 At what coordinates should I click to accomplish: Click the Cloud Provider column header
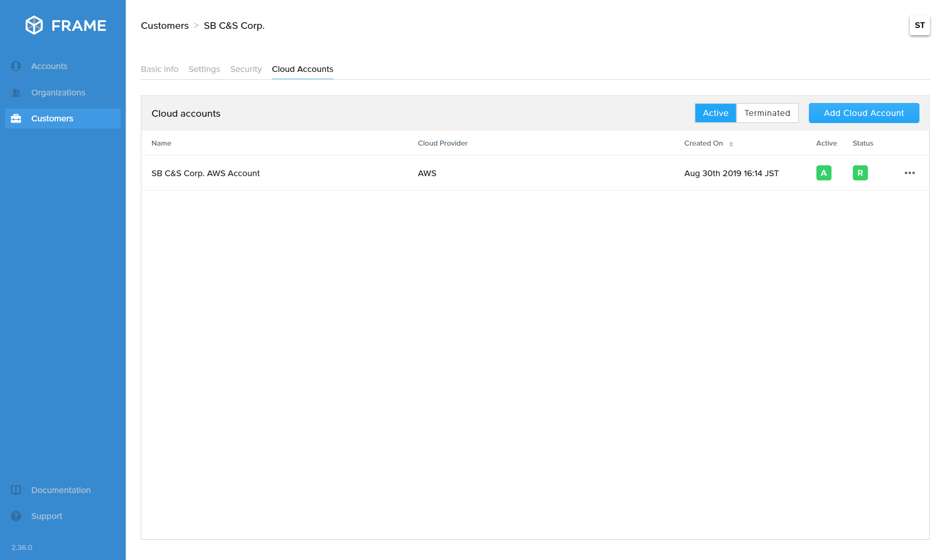[x=442, y=143]
